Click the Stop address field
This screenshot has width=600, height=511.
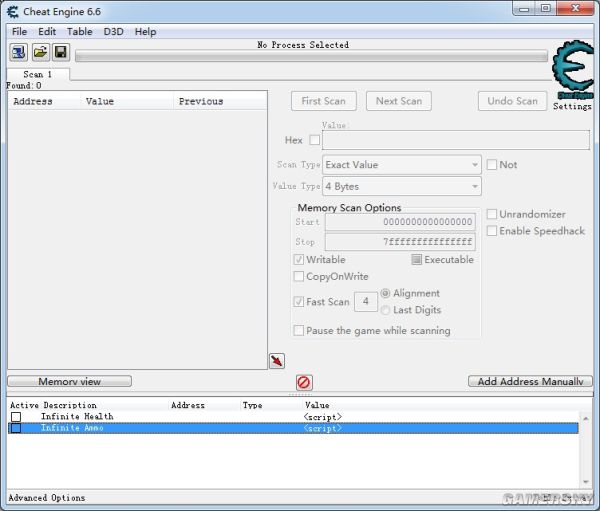click(400, 242)
